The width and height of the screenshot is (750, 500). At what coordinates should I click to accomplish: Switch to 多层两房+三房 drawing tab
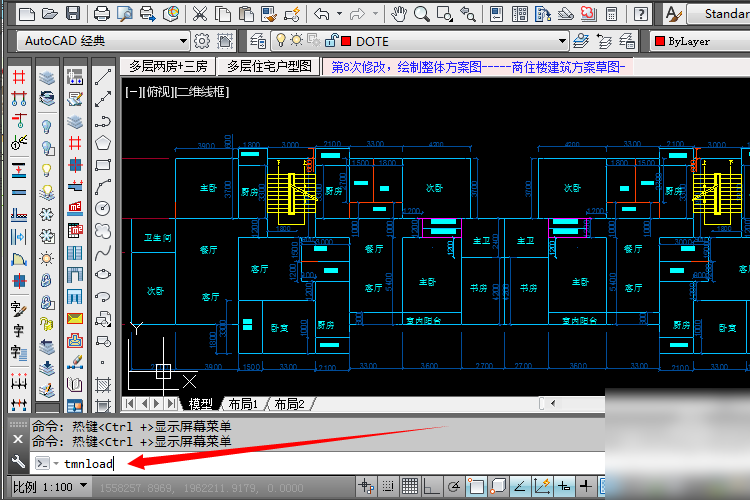[x=168, y=67]
